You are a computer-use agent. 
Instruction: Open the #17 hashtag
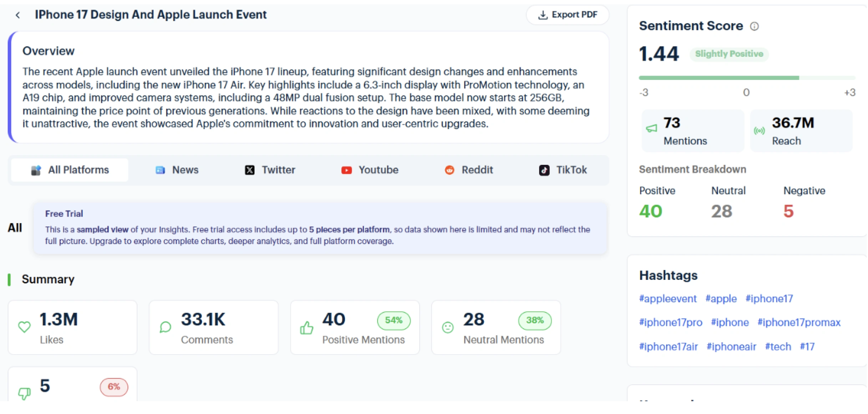pos(807,347)
